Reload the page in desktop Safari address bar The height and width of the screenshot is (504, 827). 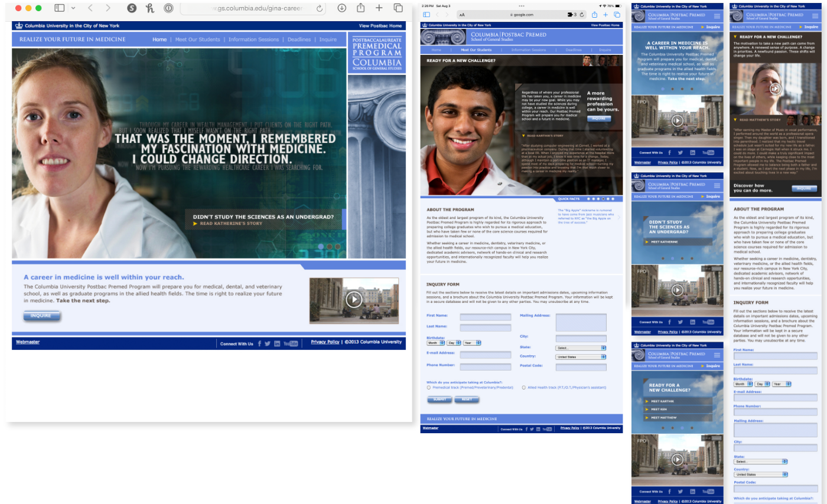point(320,8)
